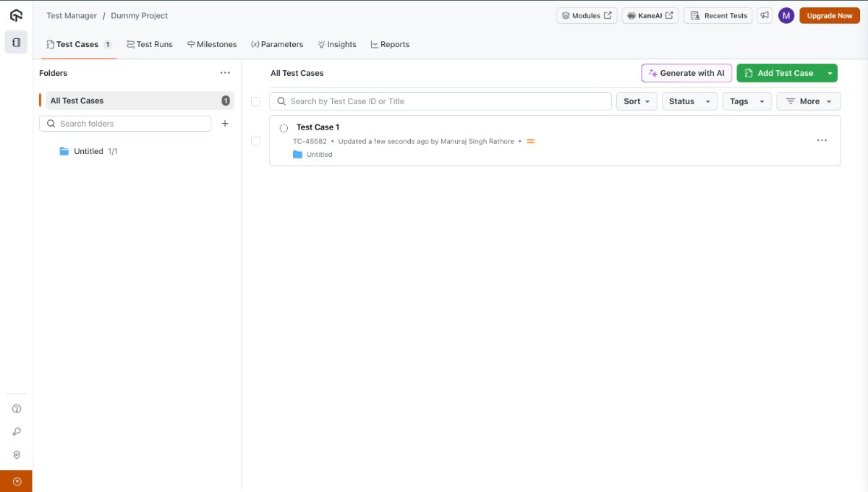Open the Insights tab
This screenshot has height=492, width=868.
click(x=337, y=44)
